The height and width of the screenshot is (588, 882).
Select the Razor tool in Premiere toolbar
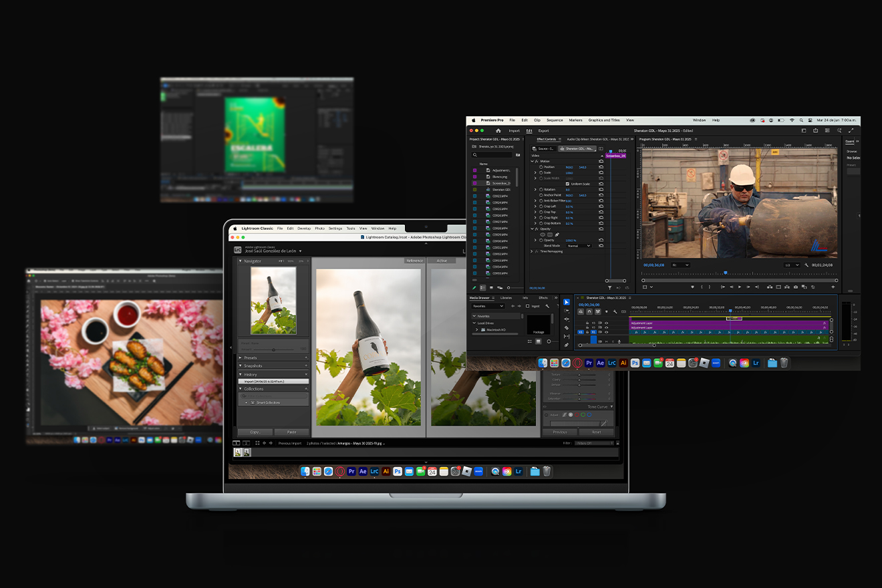pos(567,328)
